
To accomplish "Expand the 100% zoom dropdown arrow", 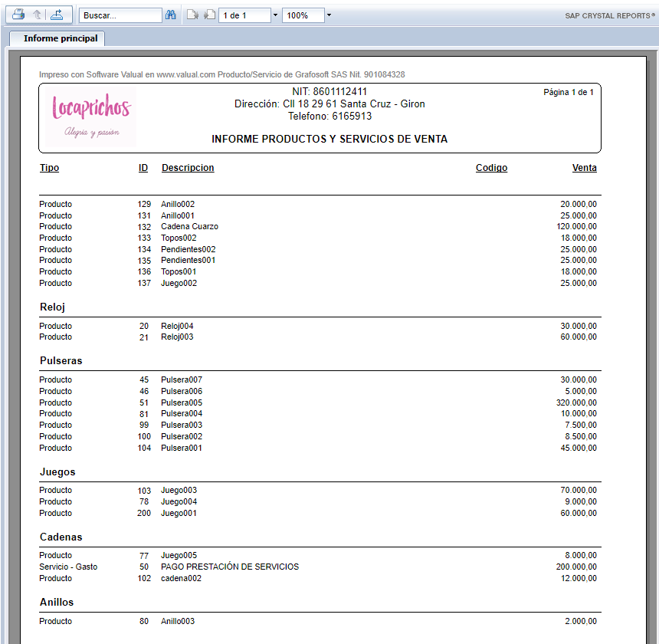I will tap(329, 15).
